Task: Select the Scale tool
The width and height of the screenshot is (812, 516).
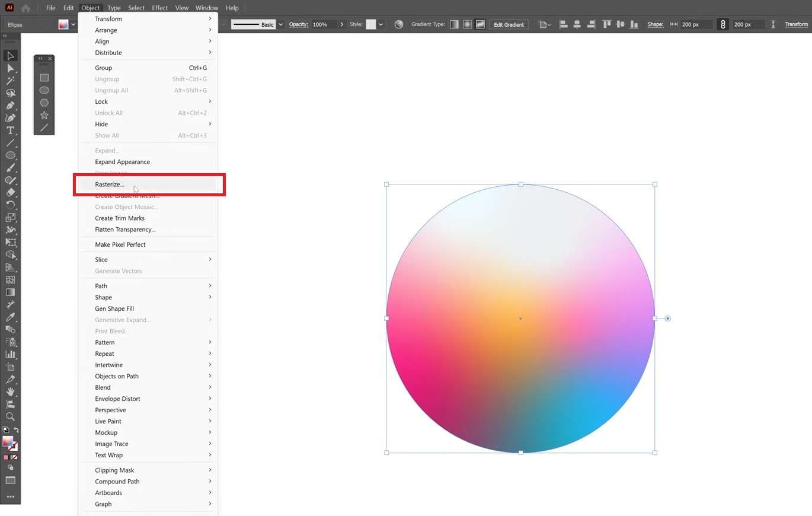Action: 10,218
